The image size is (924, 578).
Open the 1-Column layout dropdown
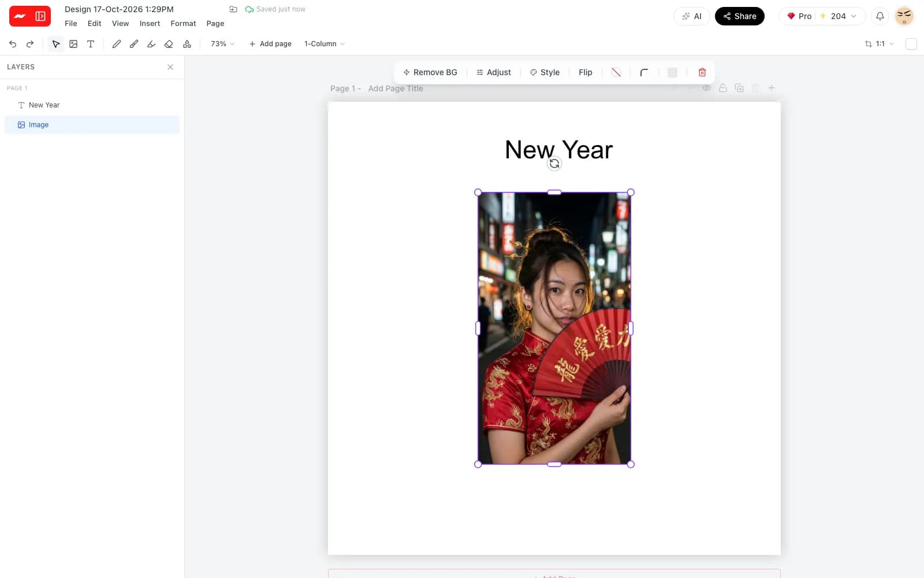point(325,44)
